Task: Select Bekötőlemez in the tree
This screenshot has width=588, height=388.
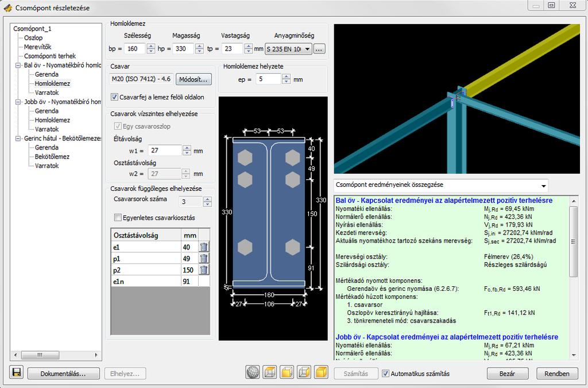Action: point(52,156)
